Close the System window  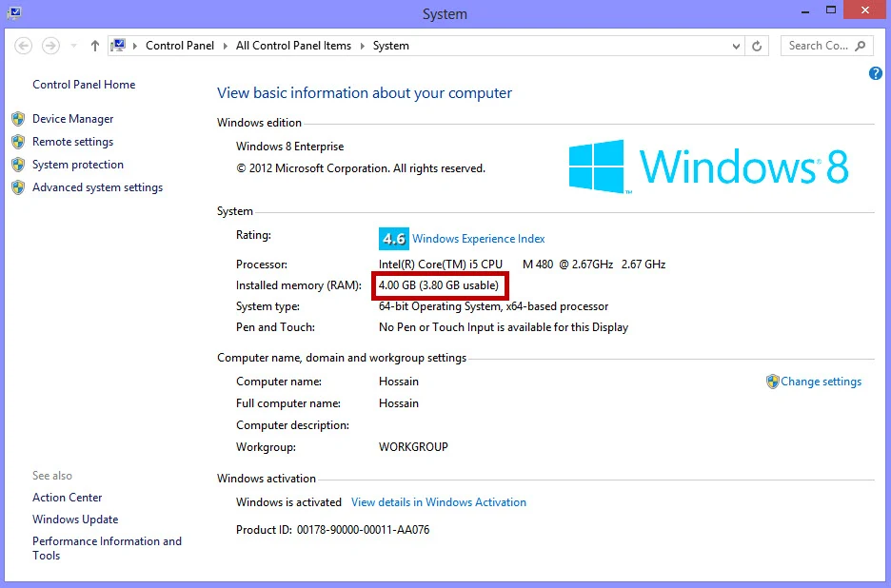click(x=865, y=10)
